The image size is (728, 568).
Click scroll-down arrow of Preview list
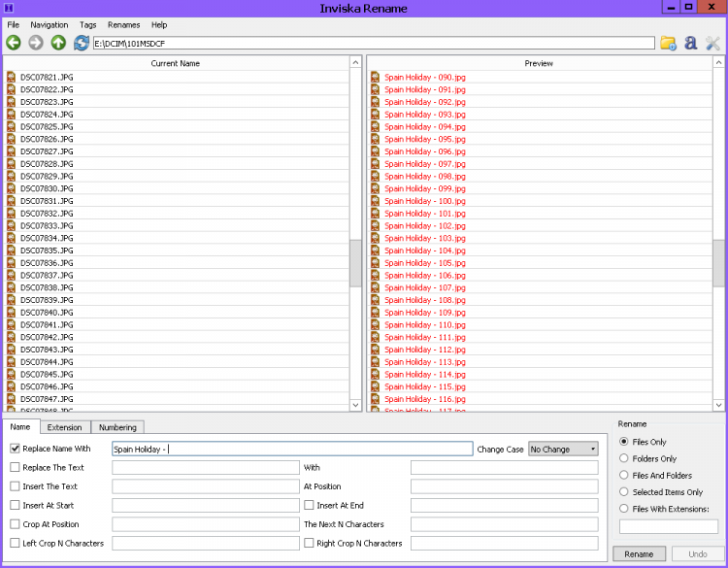pos(718,405)
